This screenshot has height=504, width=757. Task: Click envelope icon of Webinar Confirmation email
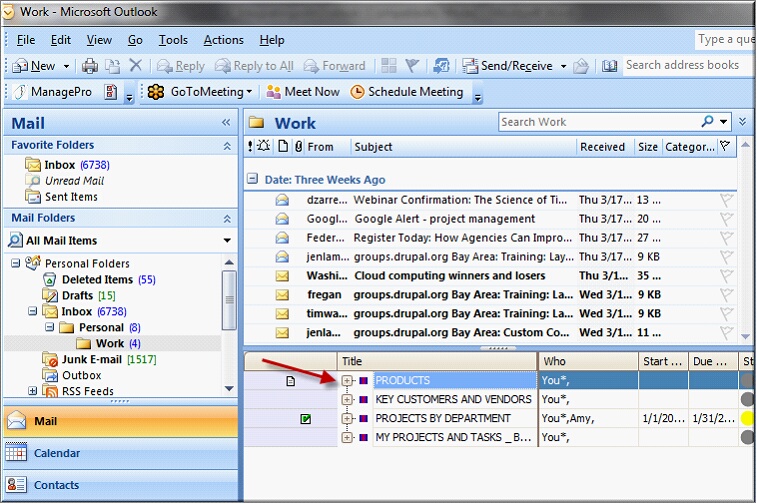pos(282,200)
